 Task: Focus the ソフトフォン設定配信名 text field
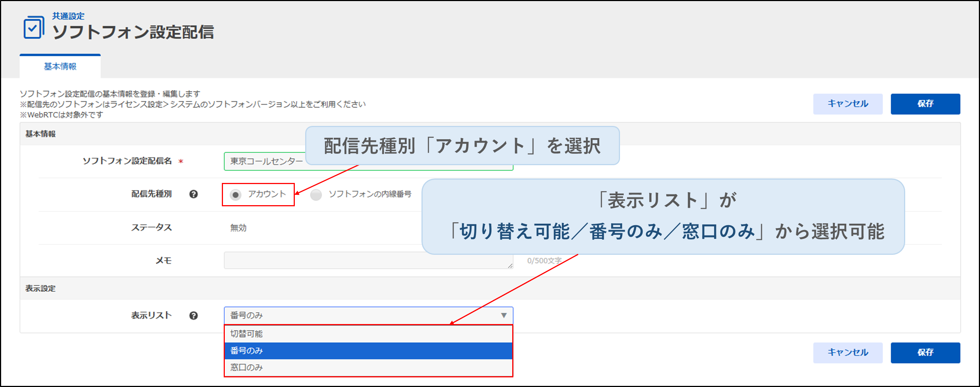[266, 162]
